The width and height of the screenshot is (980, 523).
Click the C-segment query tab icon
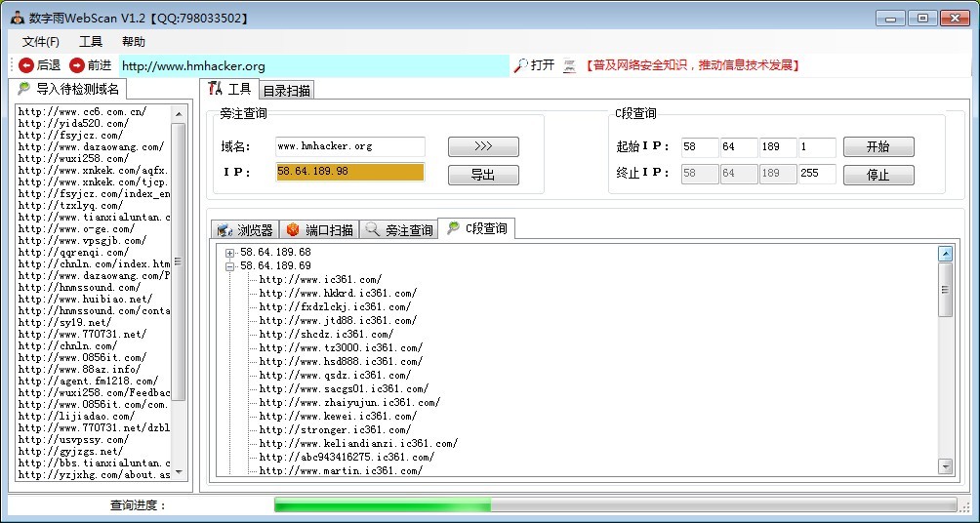point(453,228)
